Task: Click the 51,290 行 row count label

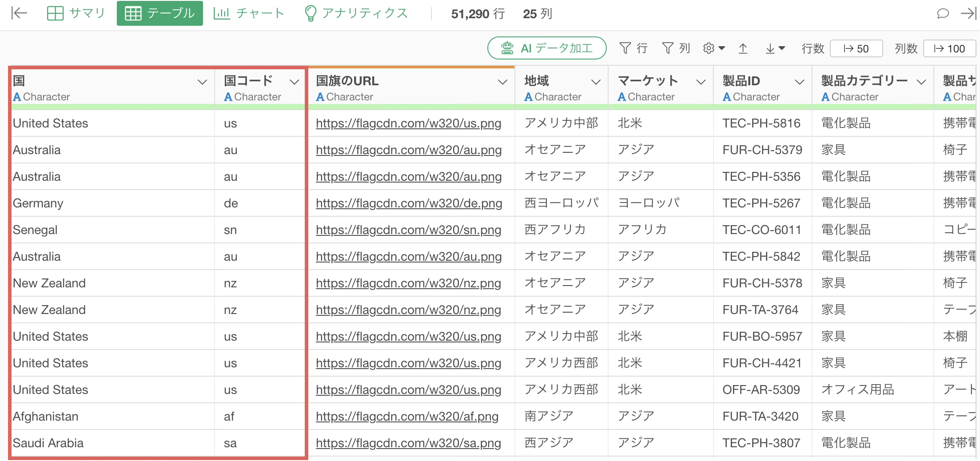Action: [x=478, y=14]
